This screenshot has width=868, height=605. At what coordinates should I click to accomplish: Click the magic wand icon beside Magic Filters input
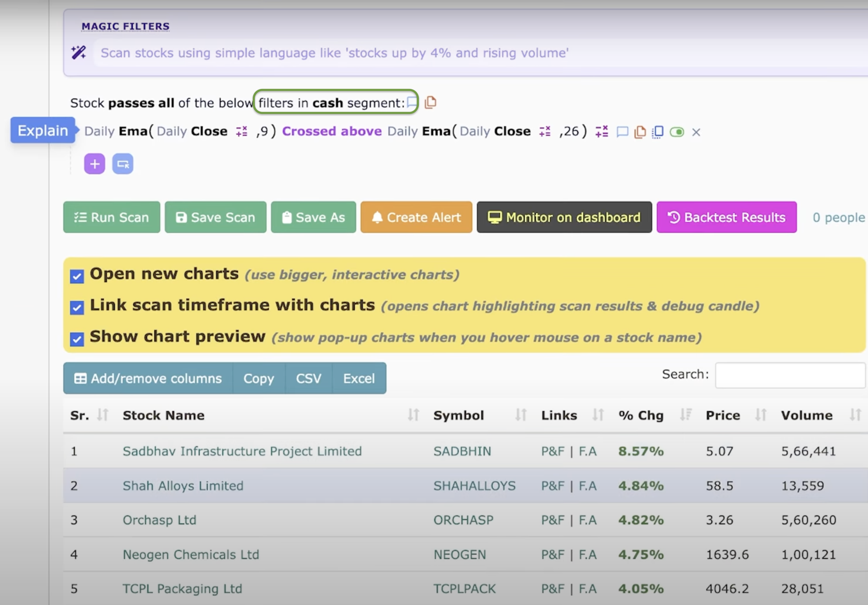(79, 52)
